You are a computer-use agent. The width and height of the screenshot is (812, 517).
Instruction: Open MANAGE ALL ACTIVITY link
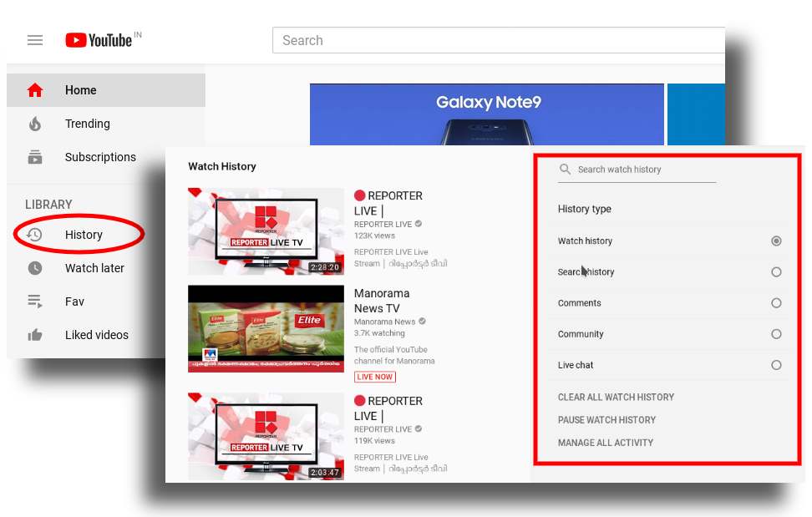pos(606,443)
